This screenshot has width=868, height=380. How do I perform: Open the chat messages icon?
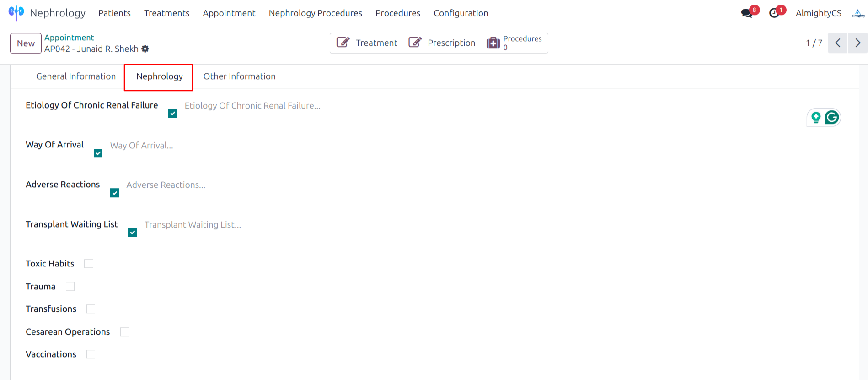(747, 13)
